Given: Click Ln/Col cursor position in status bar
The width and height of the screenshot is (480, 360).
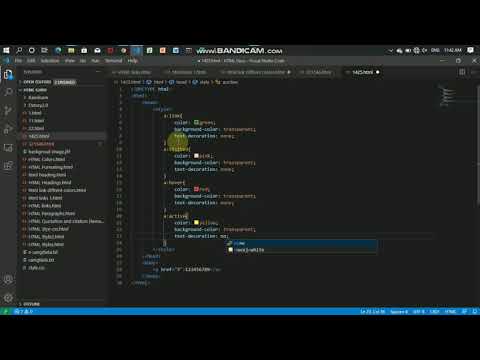Looking at the screenshot, I should 372,311.
